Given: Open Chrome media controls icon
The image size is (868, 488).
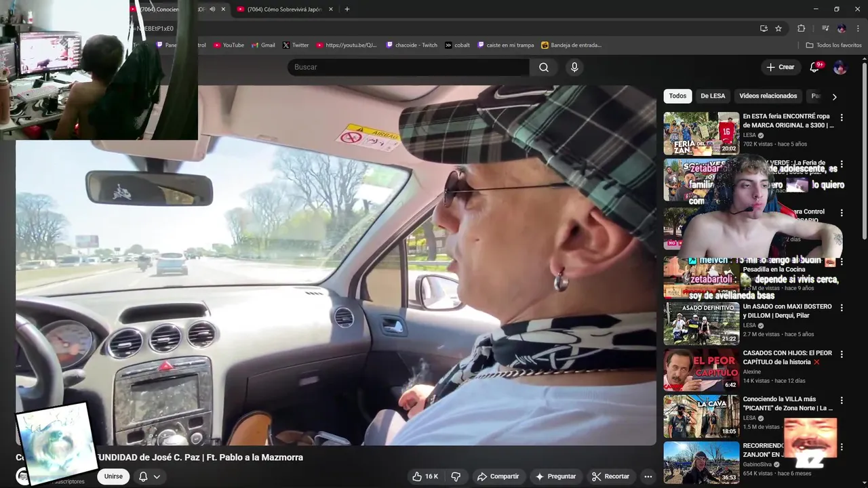Looking at the screenshot, I should [825, 28].
